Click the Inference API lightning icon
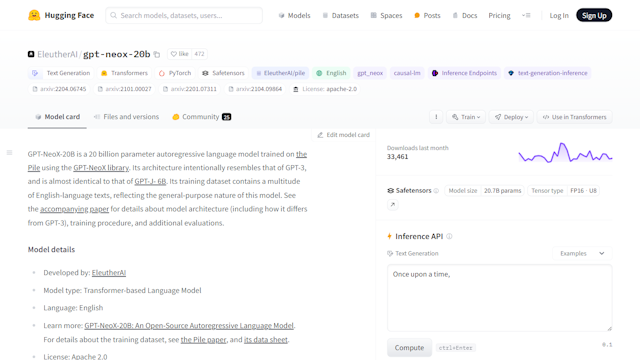The image size is (640, 360). [x=389, y=236]
